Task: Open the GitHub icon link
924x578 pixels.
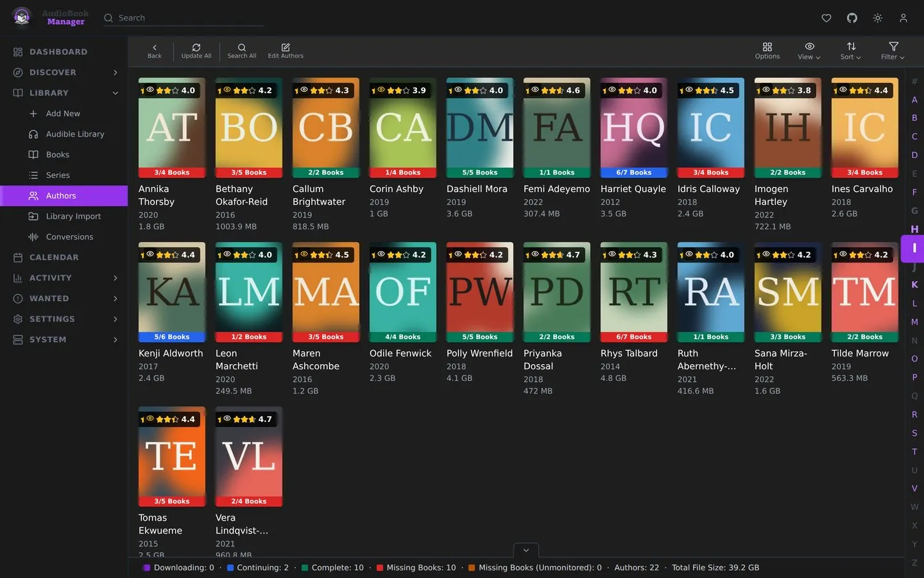Action: click(x=852, y=18)
